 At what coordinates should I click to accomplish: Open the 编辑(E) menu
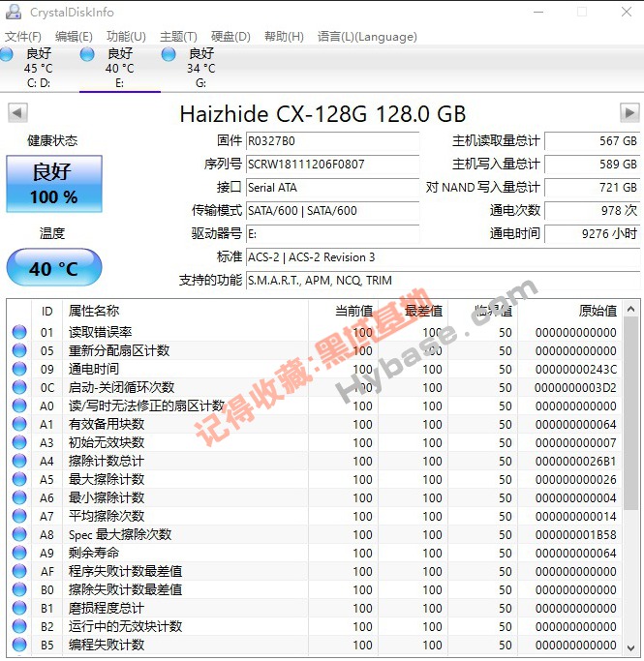[x=74, y=37]
